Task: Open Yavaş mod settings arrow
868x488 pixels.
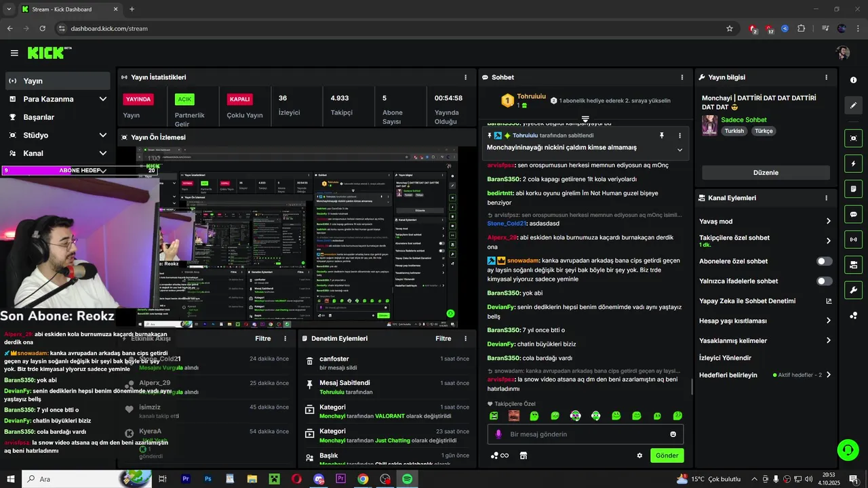Action: (828, 221)
